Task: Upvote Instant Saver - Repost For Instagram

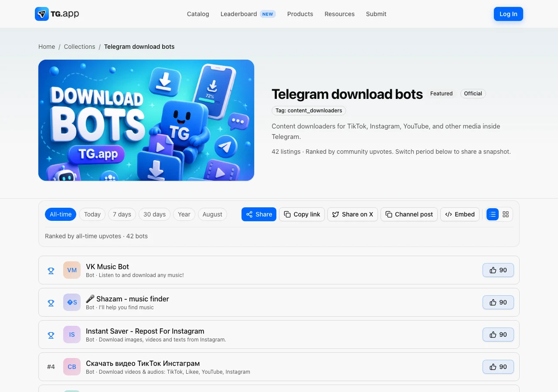Action: 498,335
